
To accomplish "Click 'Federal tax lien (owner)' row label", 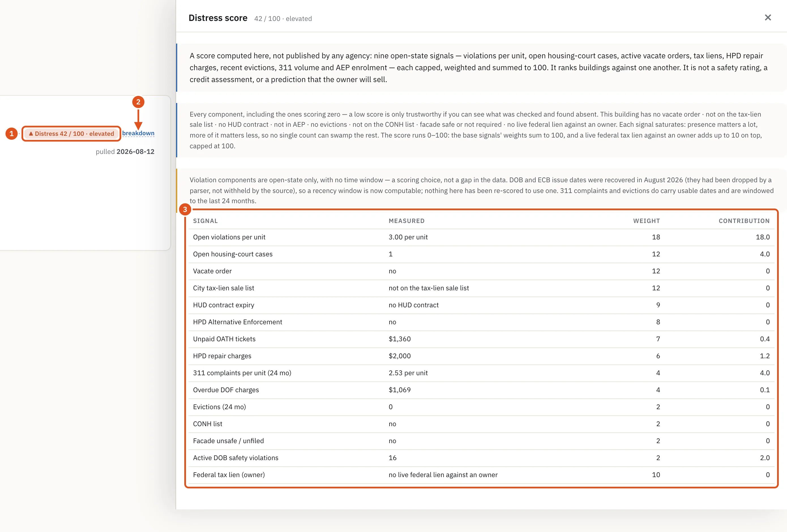I will [x=229, y=475].
